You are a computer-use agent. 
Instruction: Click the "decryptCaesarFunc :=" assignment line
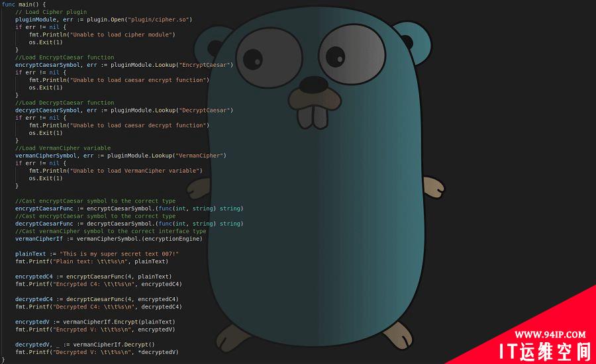point(129,224)
